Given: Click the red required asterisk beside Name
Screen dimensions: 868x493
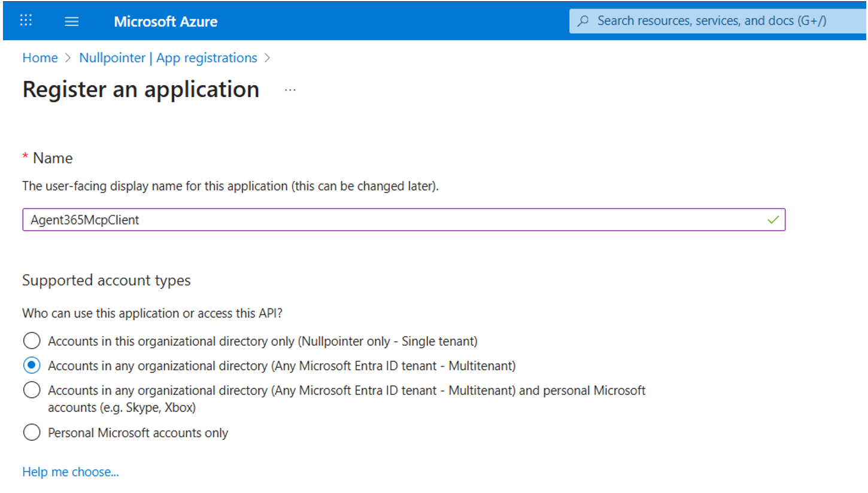Looking at the screenshot, I should (25, 158).
